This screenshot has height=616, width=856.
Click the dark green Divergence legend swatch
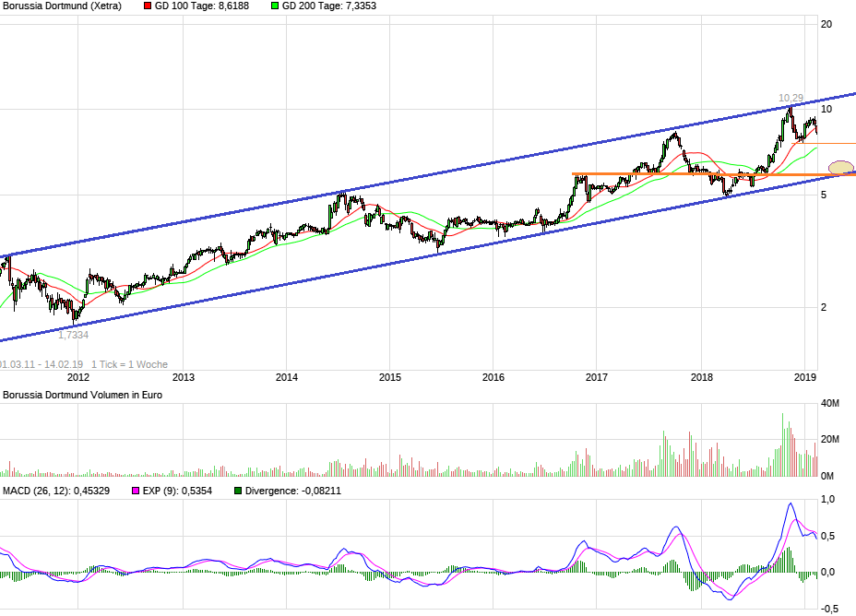coord(238,492)
